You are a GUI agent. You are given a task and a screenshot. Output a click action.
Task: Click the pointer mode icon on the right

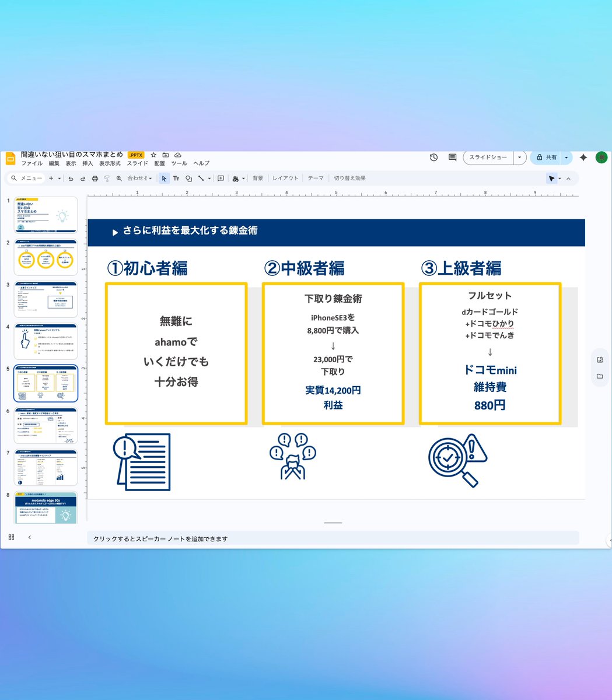pos(551,178)
